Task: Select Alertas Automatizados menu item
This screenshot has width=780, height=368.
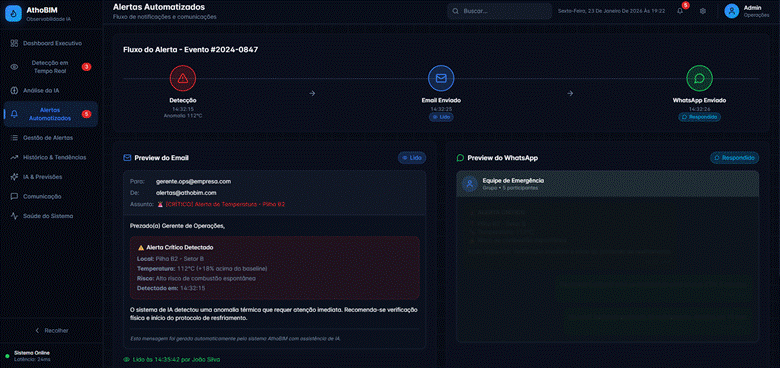Action: [x=51, y=114]
